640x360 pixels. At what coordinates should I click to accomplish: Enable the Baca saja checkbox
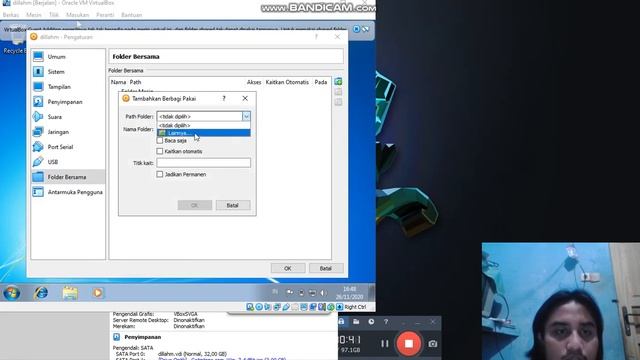160,140
